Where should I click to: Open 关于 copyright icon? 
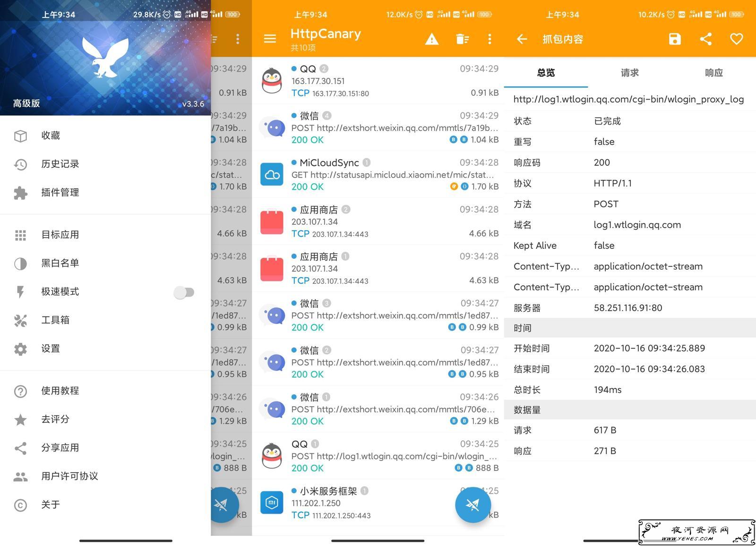pyautogui.click(x=20, y=505)
